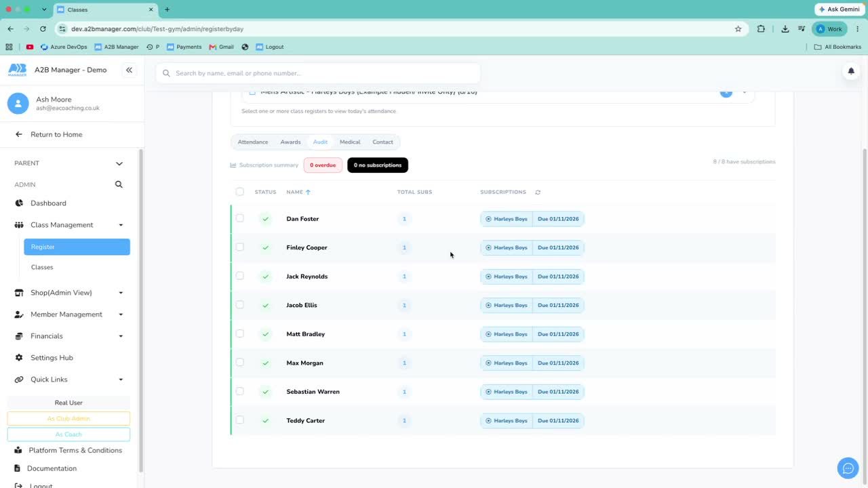The height and width of the screenshot is (488, 868).
Task: Tick the checkbox for Teddy Carter
Action: [x=239, y=420]
